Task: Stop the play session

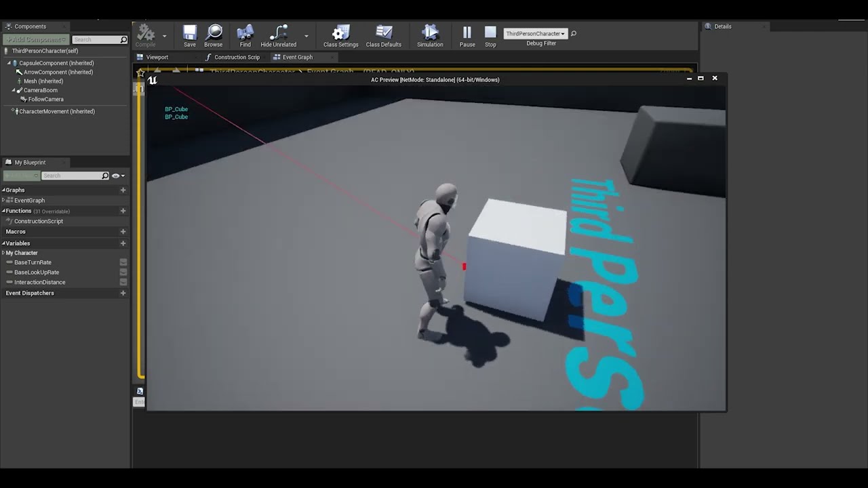Action: pyautogui.click(x=490, y=35)
